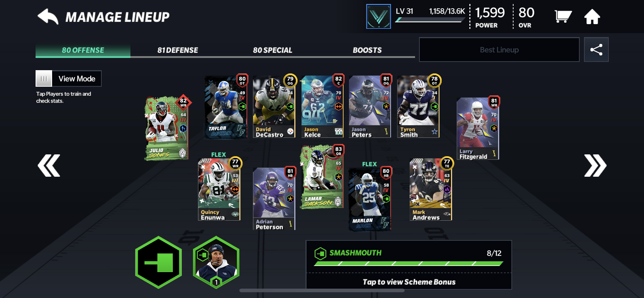Click the share lineup icon
This screenshot has height=298, width=644.
[596, 50]
